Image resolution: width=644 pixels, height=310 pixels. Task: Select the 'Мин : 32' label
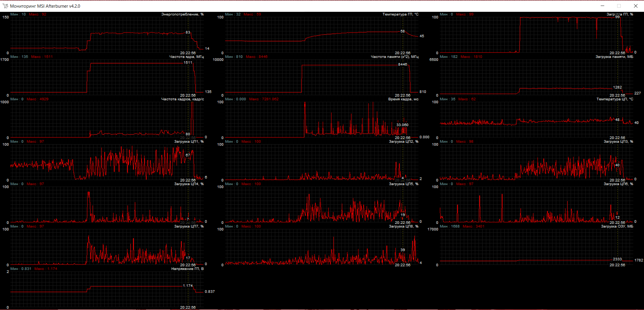point(233,14)
